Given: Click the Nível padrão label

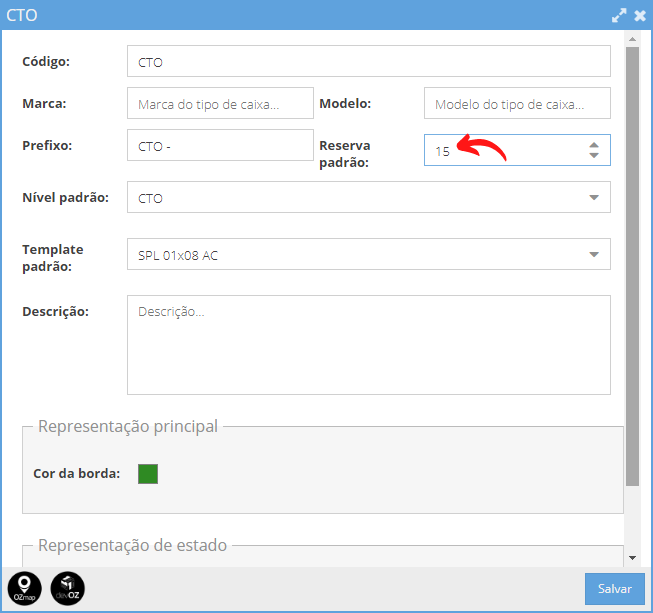Looking at the screenshot, I should click(x=65, y=197).
